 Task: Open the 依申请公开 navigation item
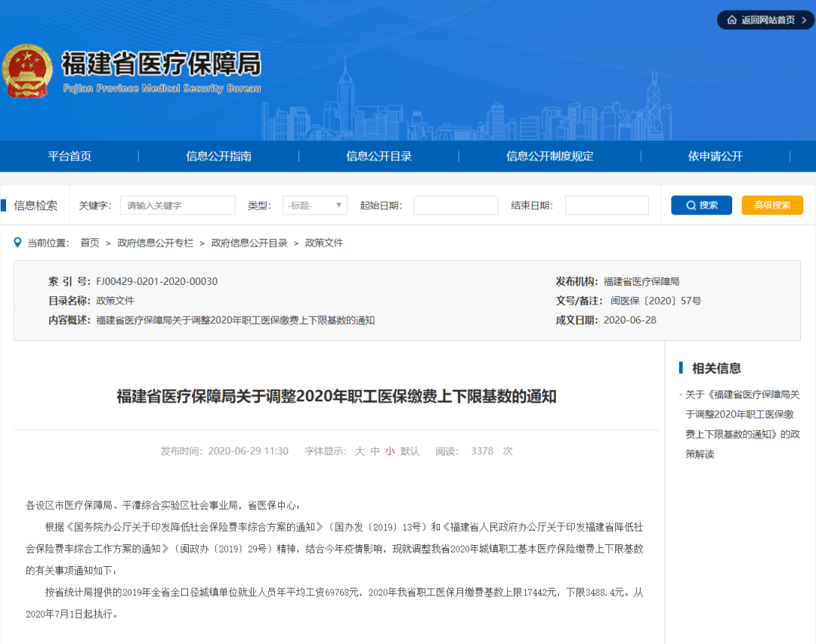tap(715, 156)
